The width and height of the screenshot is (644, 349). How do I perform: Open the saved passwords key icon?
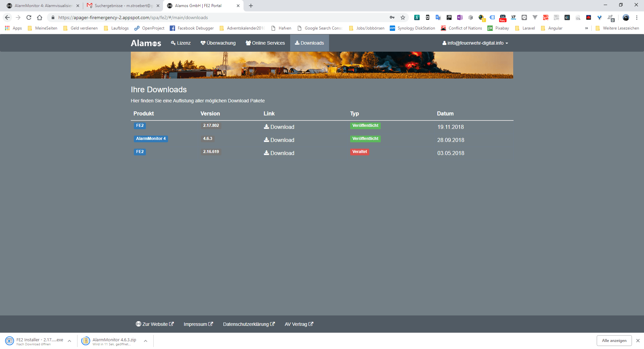pyautogui.click(x=392, y=17)
